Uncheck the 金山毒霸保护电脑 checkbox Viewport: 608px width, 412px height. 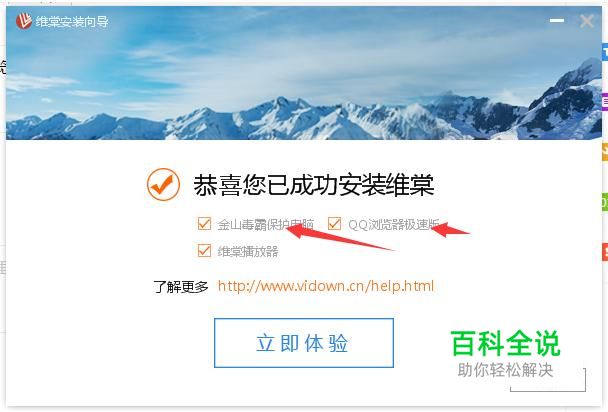pyautogui.click(x=204, y=224)
